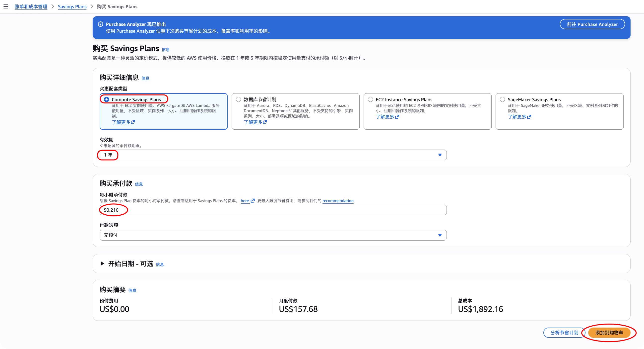Navigate to Savings Plans breadcrumb link

(x=72, y=6)
